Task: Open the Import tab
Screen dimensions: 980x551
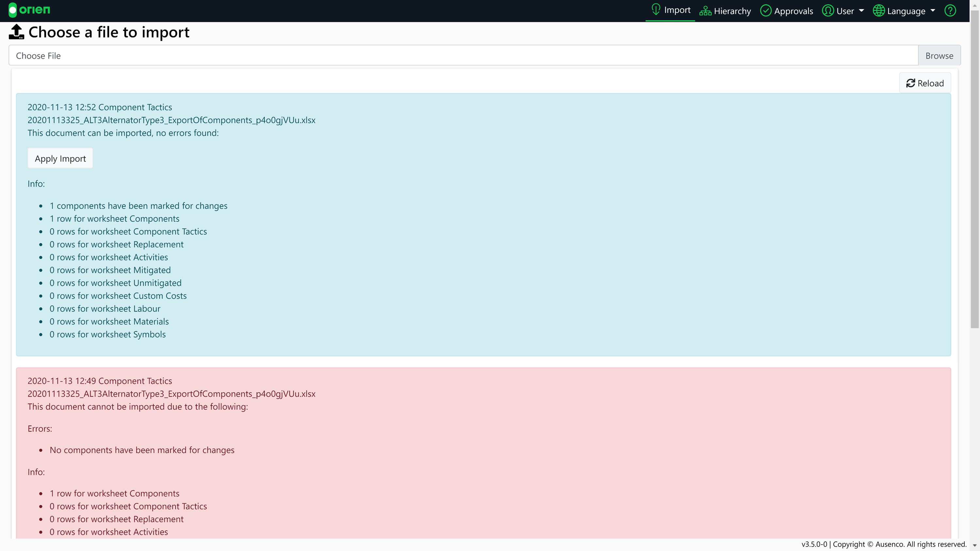Action: point(677,10)
